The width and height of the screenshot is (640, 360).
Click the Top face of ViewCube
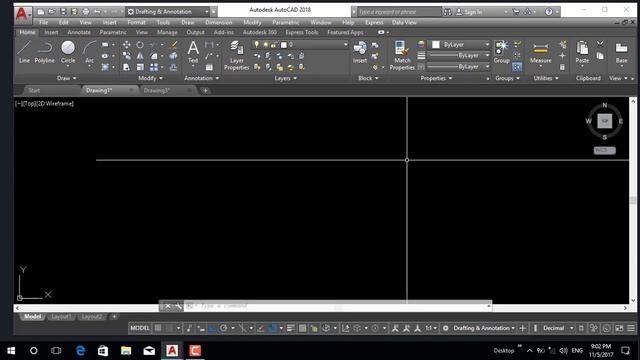point(604,121)
